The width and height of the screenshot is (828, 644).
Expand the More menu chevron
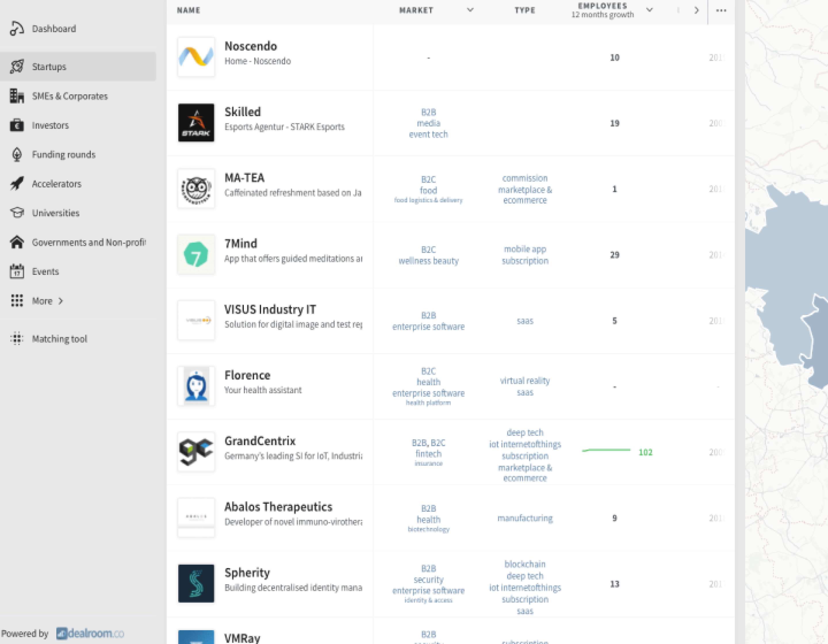(61, 301)
